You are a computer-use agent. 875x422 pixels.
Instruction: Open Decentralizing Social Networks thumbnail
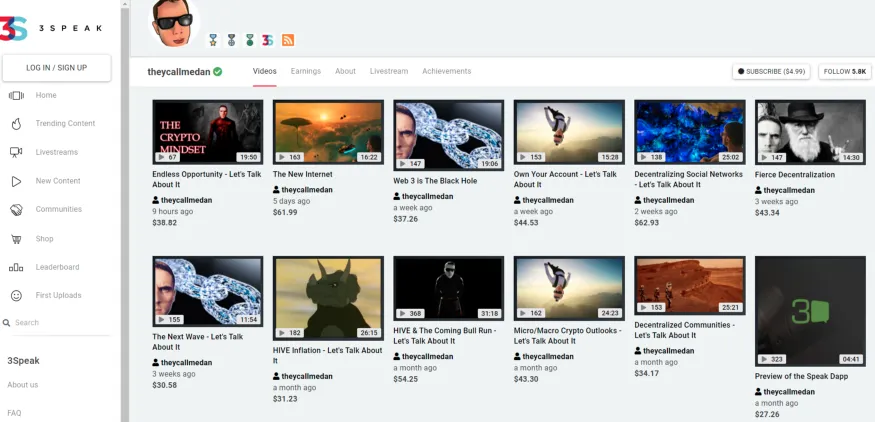(x=690, y=132)
